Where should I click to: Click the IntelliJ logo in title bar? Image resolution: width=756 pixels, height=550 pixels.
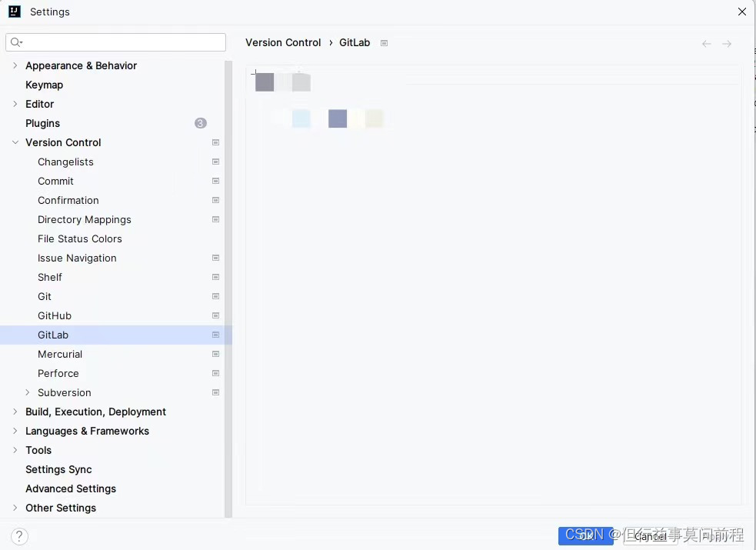pyautogui.click(x=15, y=12)
